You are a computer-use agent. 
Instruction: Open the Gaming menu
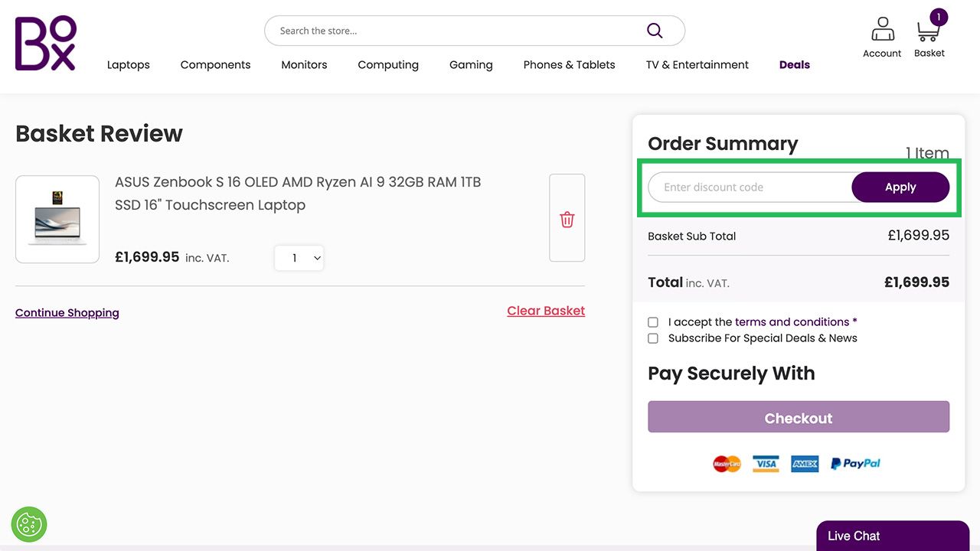tap(471, 65)
